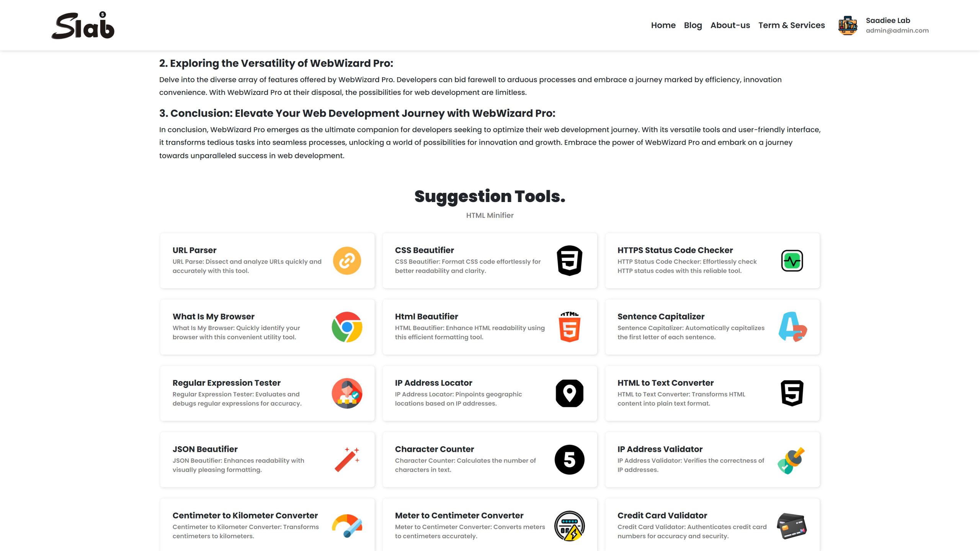Click the What Is My Browser Chrome icon
This screenshot has height=551, width=980.
(346, 327)
